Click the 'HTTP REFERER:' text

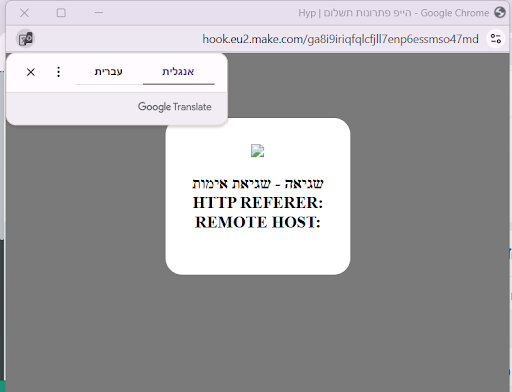[258, 203]
